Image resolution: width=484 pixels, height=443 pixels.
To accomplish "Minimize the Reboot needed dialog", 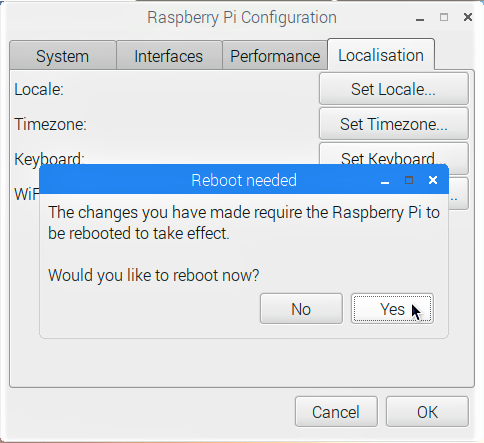I will click(x=385, y=182).
